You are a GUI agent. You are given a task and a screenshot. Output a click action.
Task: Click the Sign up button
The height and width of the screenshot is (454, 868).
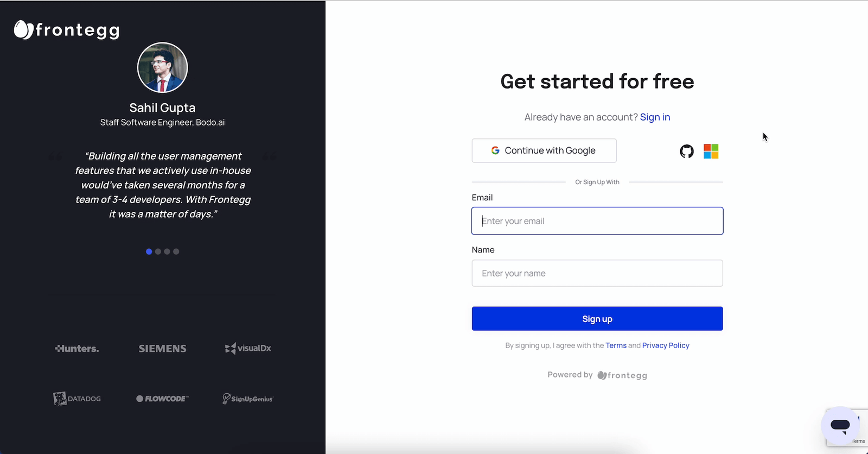click(x=597, y=319)
